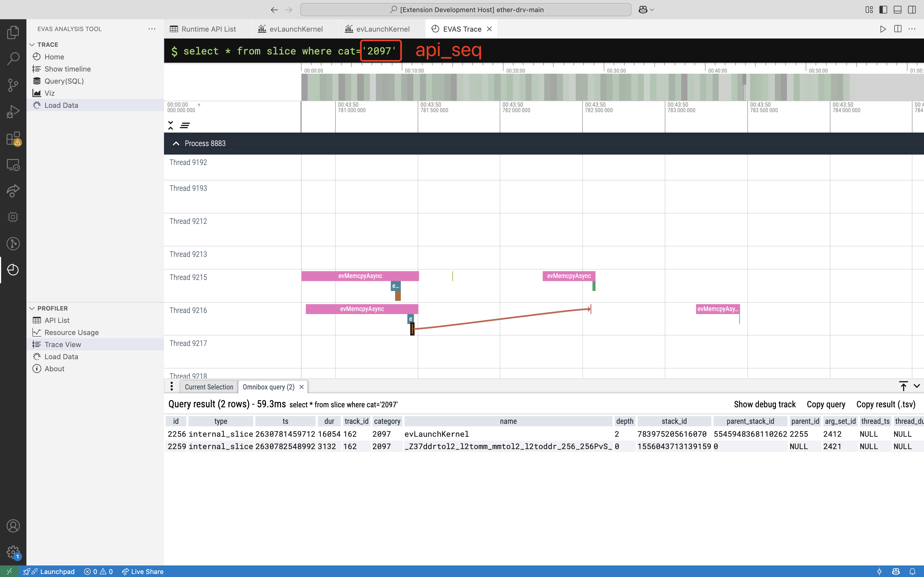Viewport: 924px width, 577px height.
Task: Toggle the secondary side bar layout button
Action: (x=912, y=10)
